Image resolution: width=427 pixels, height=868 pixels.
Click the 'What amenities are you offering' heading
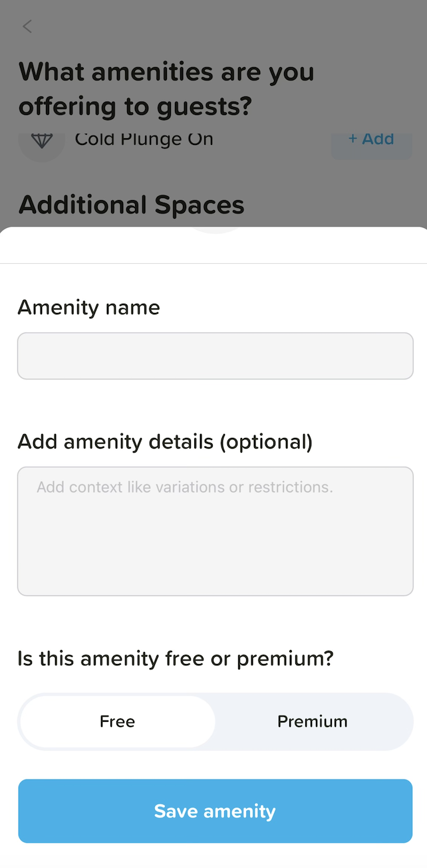(166, 89)
